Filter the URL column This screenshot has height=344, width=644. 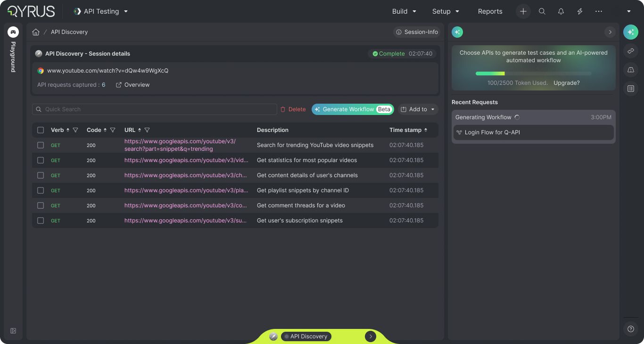147,130
